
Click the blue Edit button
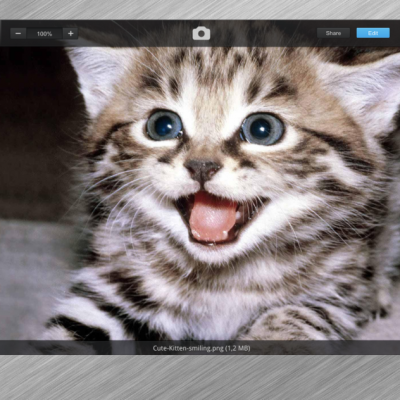point(373,33)
